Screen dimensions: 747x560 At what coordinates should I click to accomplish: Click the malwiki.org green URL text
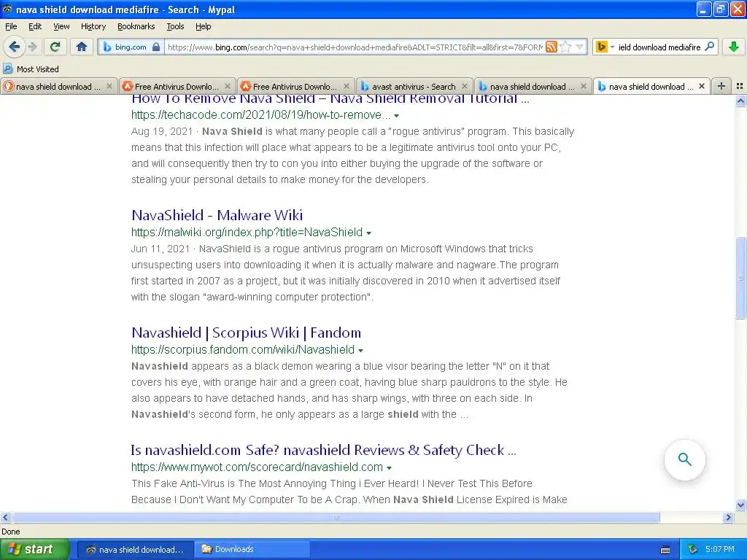click(x=247, y=233)
